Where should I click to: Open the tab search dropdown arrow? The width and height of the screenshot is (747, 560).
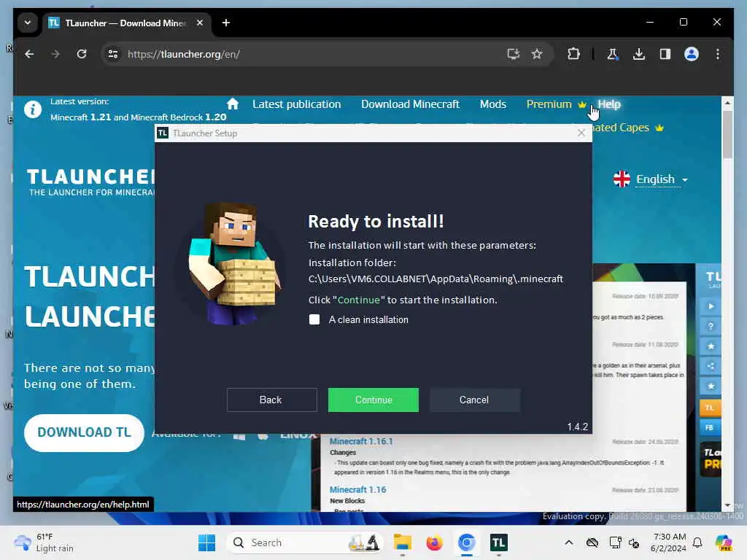(28, 23)
